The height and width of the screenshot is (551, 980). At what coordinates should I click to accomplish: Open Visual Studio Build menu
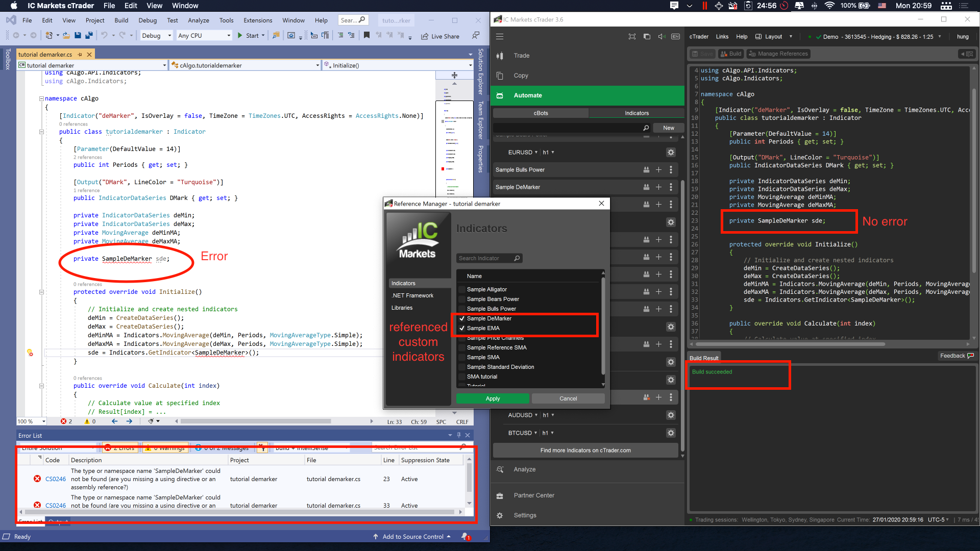(121, 20)
